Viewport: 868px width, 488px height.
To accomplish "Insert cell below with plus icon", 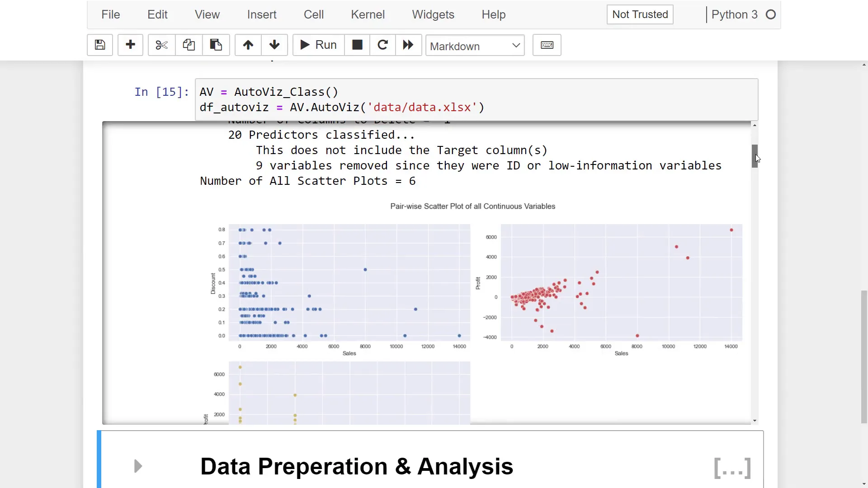I will coord(130,45).
